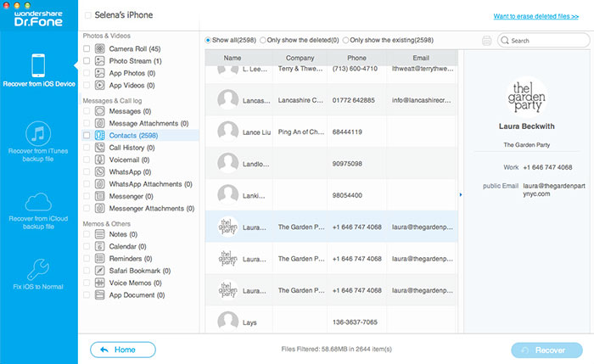Click into the Search field
This screenshot has height=364, width=594.
pos(544,40)
